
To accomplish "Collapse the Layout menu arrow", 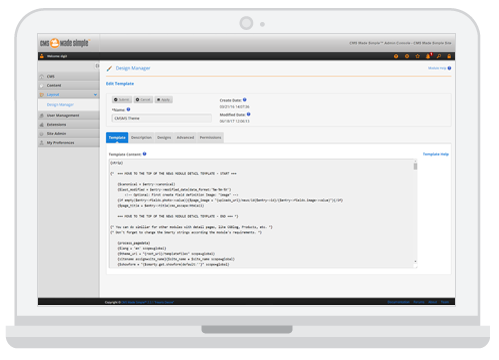I will tap(95, 95).
